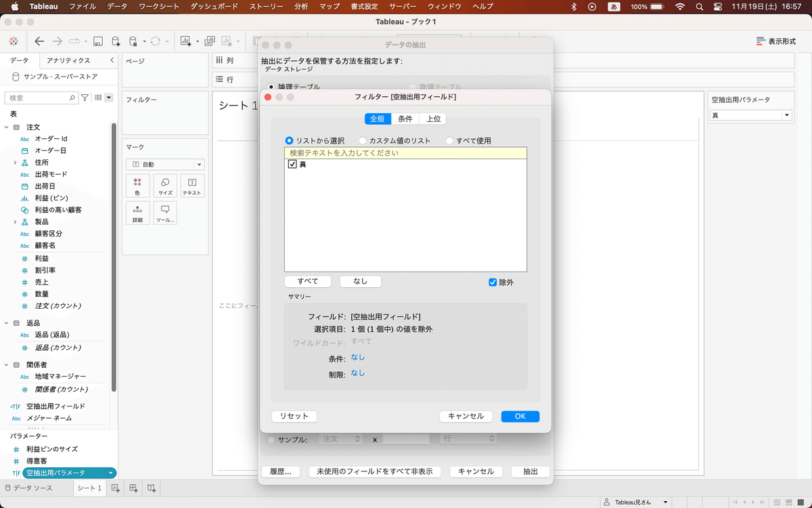
Task: Click the filter search text field
Action: pos(405,153)
